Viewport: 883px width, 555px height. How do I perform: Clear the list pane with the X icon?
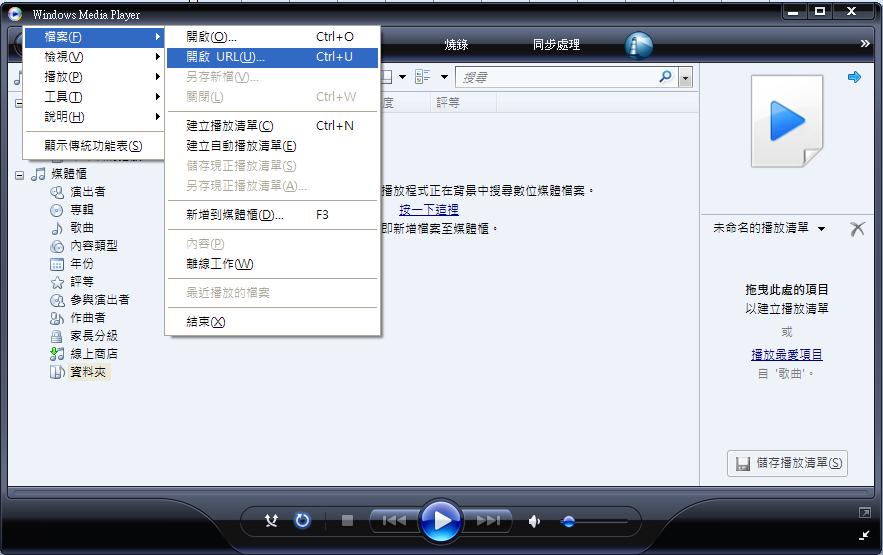tap(857, 228)
